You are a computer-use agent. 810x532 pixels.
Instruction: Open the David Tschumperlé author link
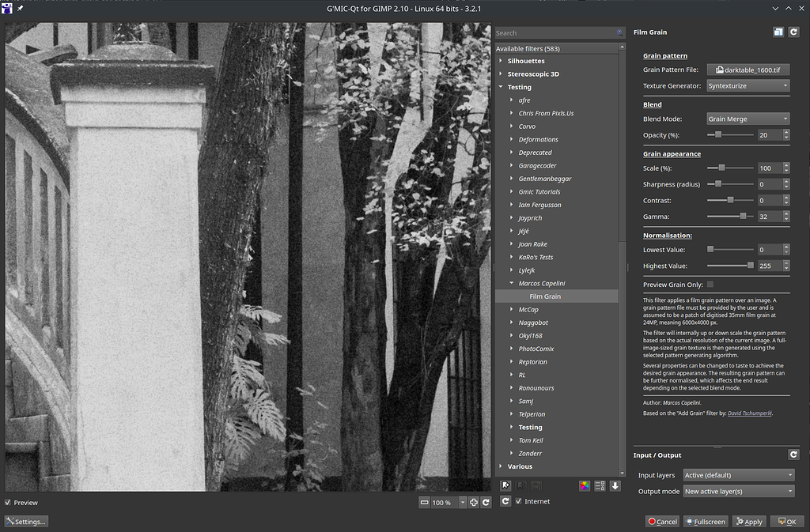[x=751, y=412]
